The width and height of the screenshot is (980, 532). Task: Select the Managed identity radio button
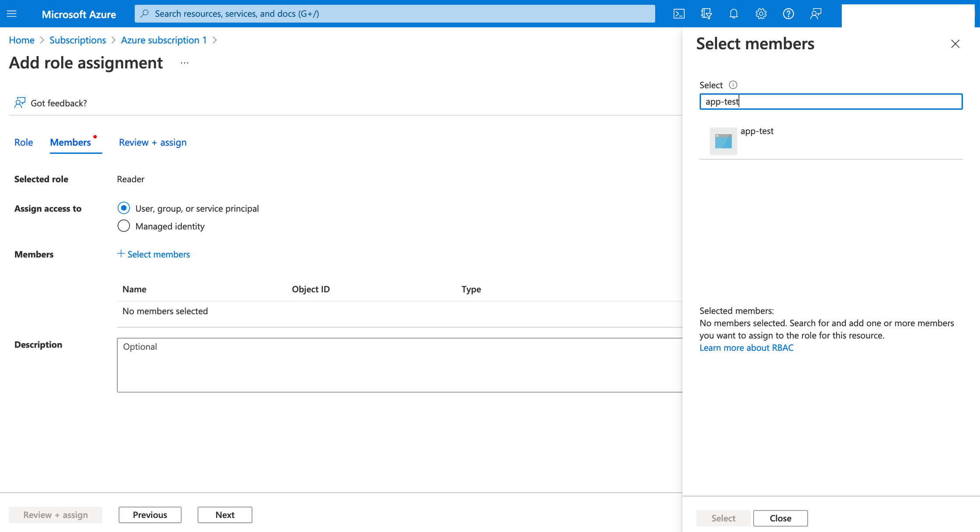point(124,226)
